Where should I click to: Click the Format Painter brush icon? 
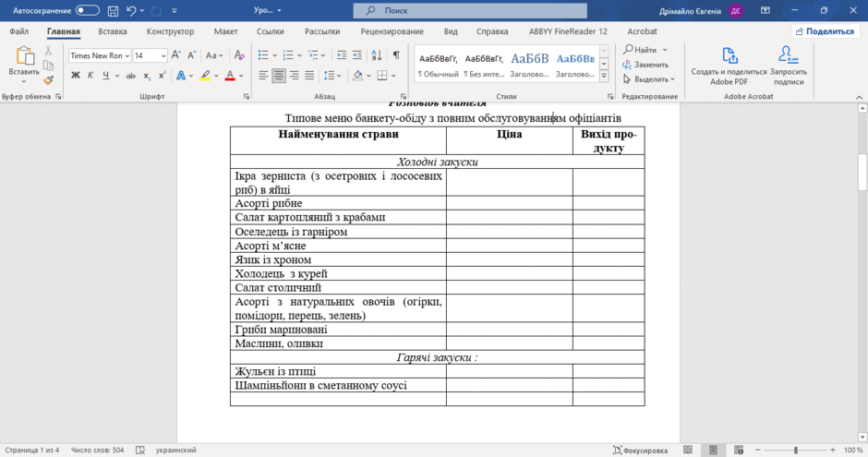click(x=49, y=80)
